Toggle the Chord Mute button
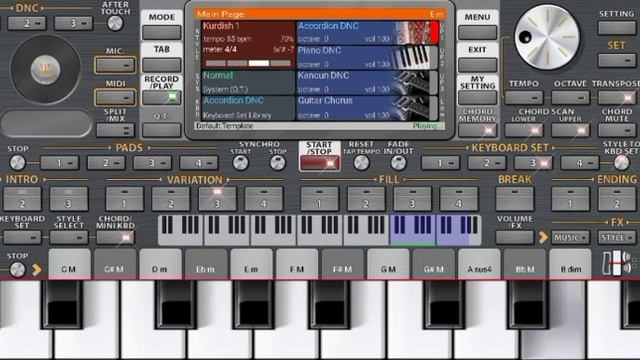Viewport: 640px width, 360px height. click(x=617, y=130)
